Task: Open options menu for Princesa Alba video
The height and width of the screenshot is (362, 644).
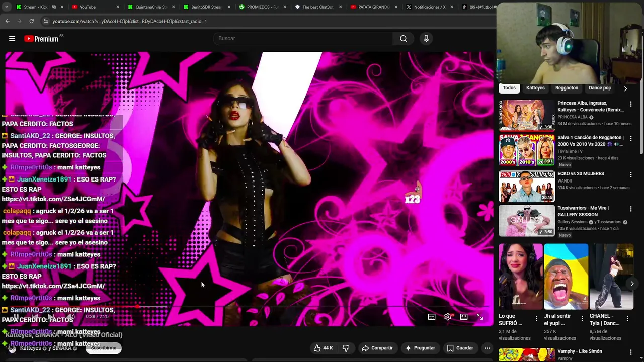Action: pos(630,104)
